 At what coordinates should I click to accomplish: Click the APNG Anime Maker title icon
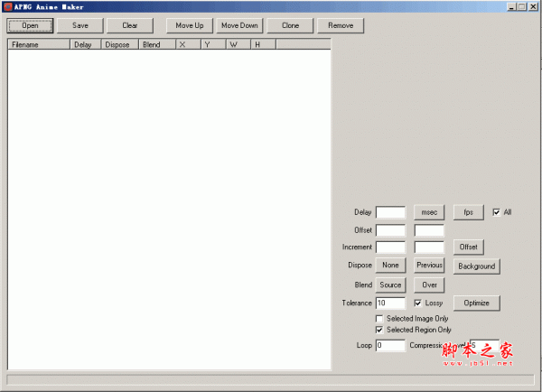point(7,7)
